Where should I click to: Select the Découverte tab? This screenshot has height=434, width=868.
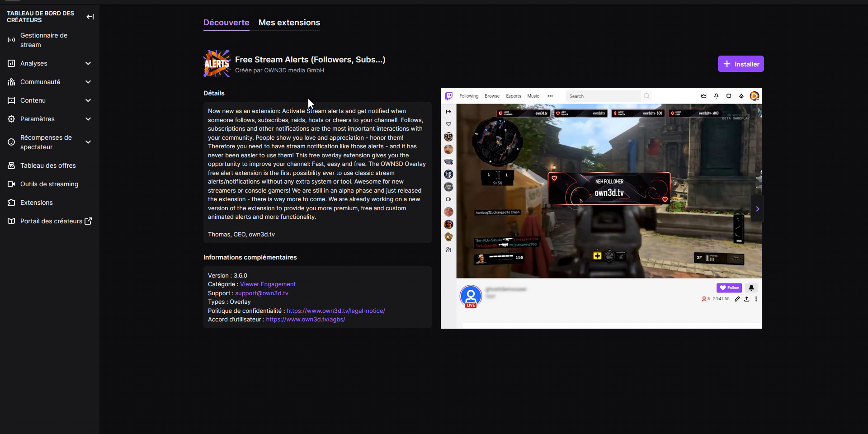point(226,23)
